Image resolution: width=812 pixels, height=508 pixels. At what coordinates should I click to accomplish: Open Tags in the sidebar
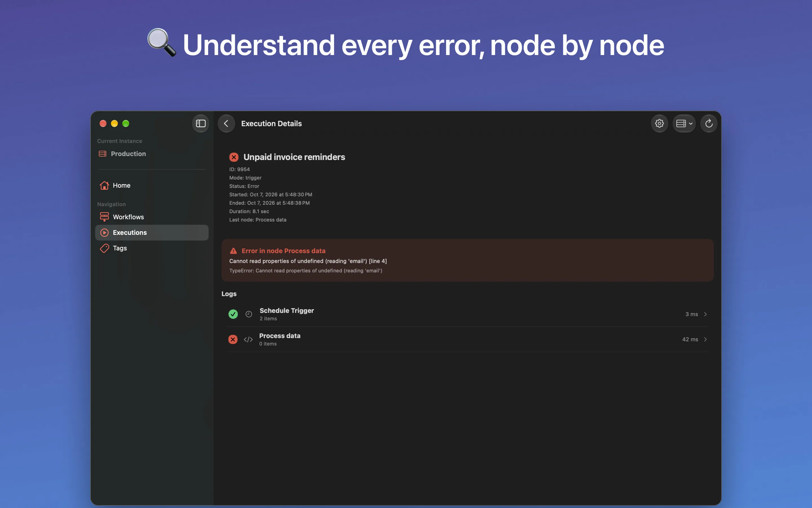pyautogui.click(x=152, y=248)
